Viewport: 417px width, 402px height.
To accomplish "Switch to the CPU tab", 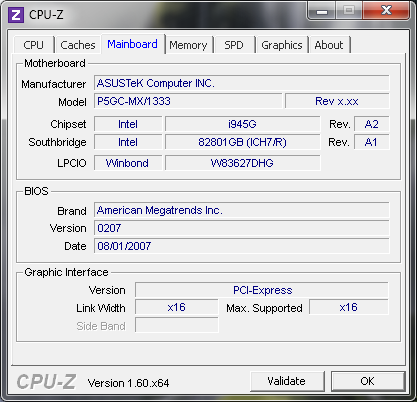I will point(34,45).
